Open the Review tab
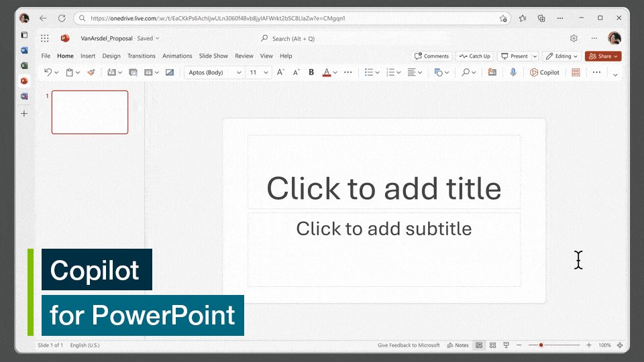 [244, 56]
